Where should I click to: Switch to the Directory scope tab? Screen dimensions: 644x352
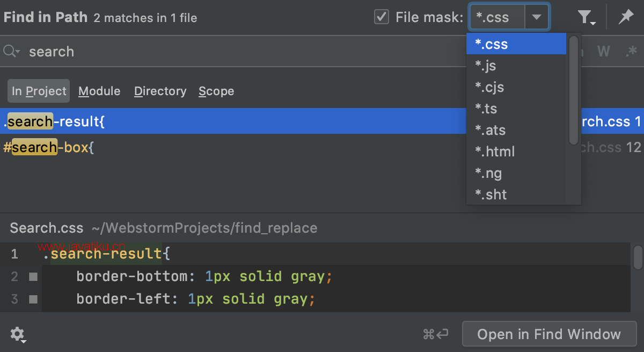(x=160, y=91)
